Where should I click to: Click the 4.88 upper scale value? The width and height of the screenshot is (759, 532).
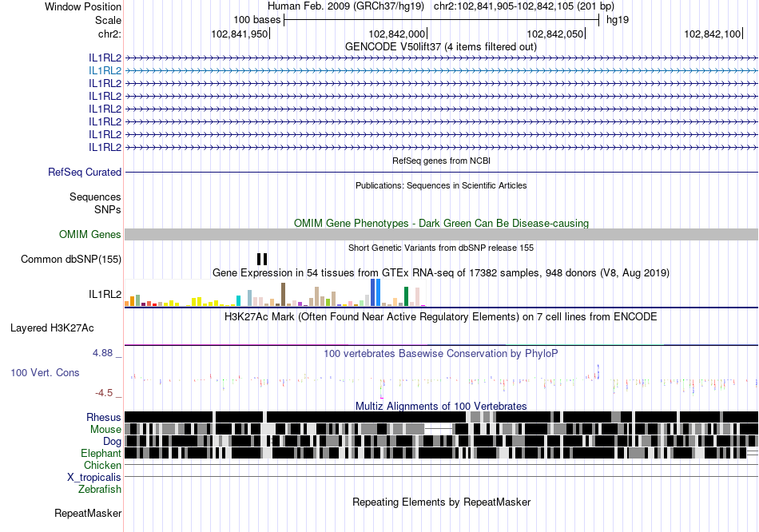pos(102,353)
